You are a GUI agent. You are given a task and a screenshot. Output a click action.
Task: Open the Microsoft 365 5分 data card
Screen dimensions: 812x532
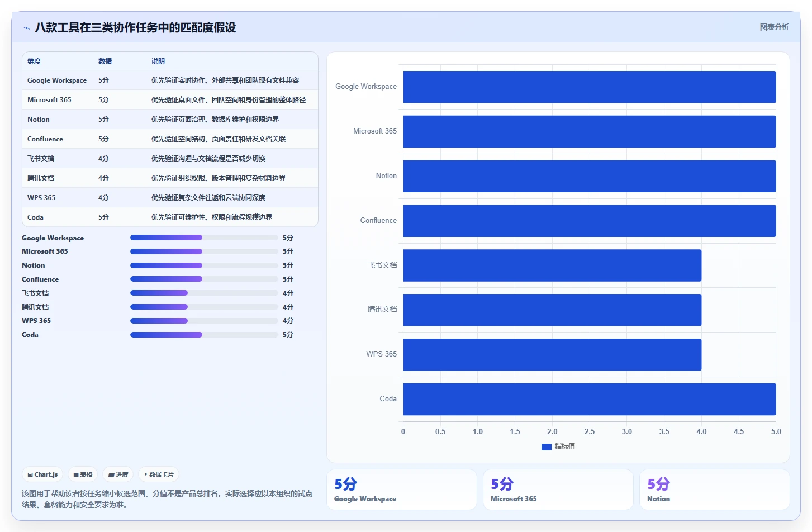558,490
